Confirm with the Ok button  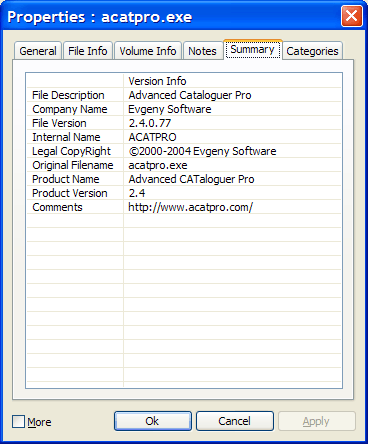[153, 421]
